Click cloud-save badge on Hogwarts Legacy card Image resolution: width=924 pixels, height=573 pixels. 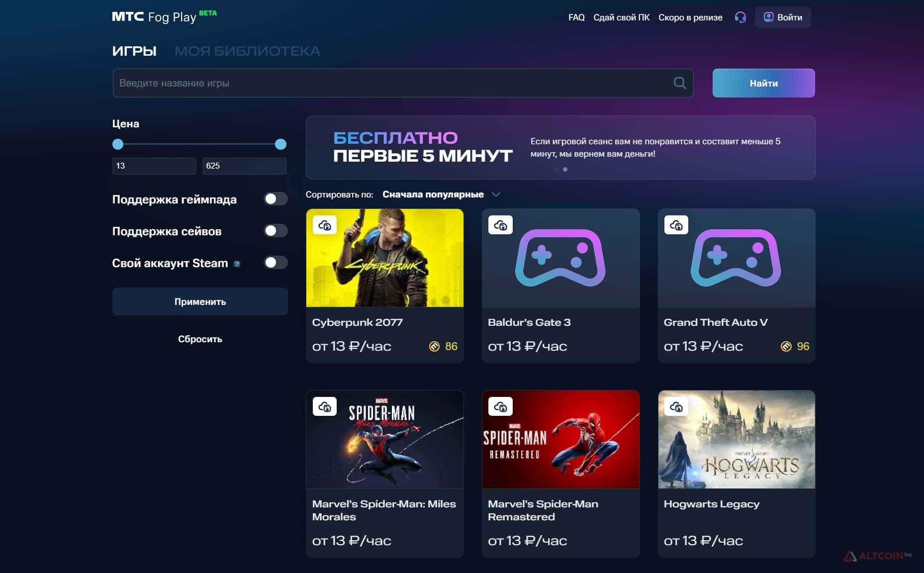(x=676, y=407)
